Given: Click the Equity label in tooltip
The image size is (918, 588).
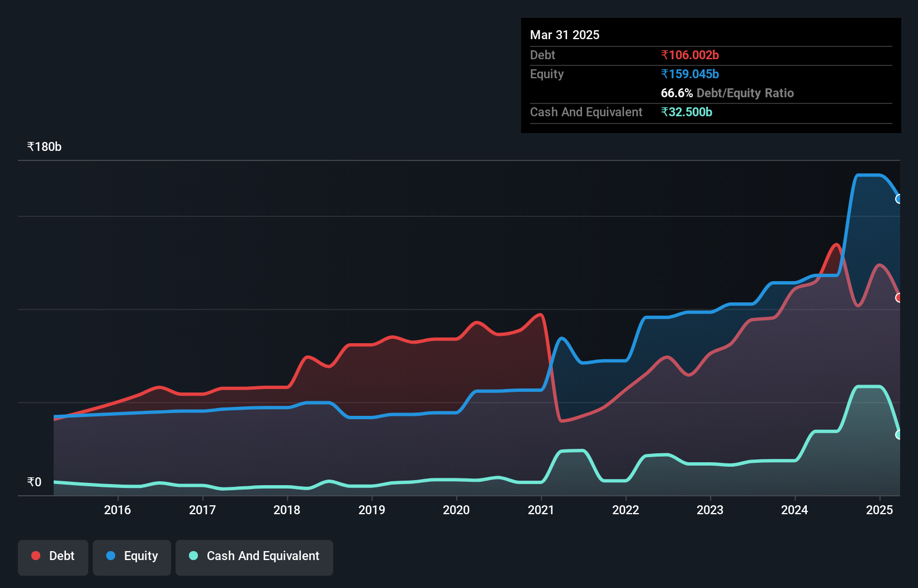Looking at the screenshot, I should (547, 74).
